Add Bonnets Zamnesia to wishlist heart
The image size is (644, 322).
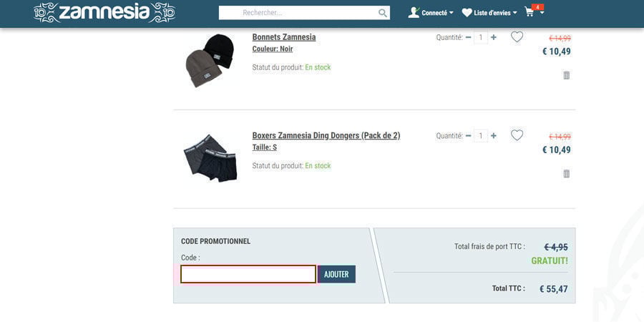517,37
